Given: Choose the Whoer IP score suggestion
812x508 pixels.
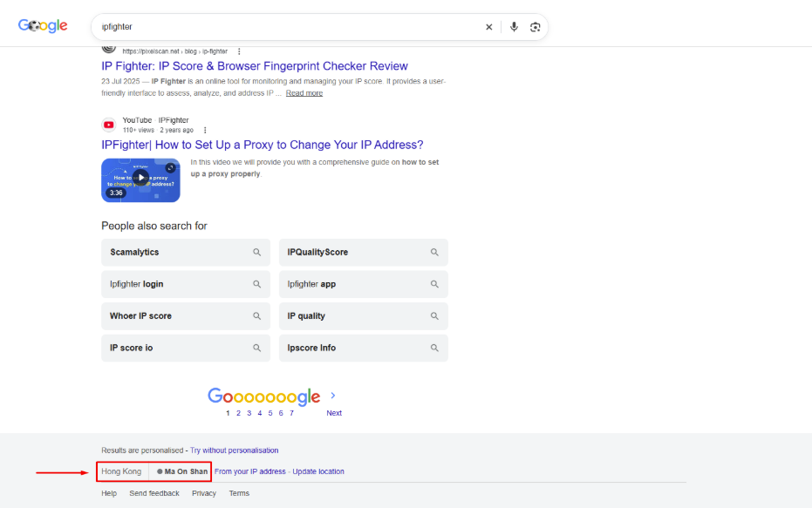Looking at the screenshot, I should click(x=186, y=316).
